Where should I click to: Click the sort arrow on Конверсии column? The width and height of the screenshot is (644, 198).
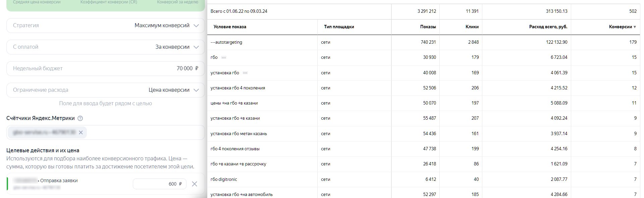click(635, 27)
